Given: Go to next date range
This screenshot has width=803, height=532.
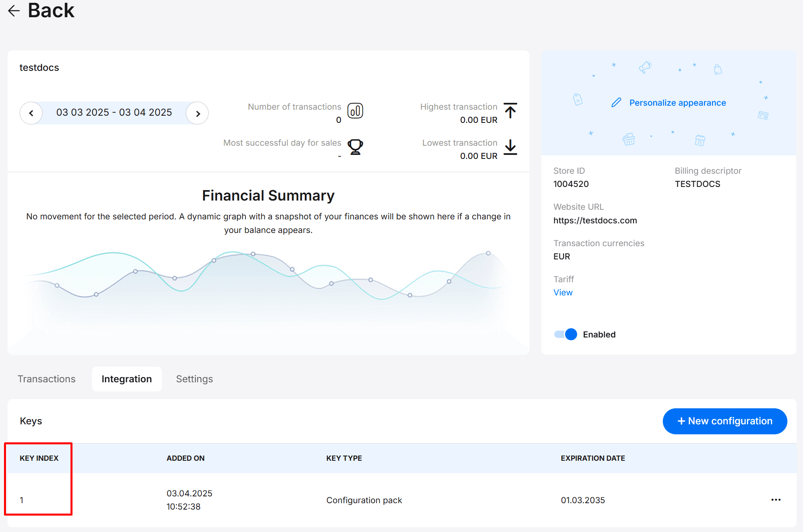Looking at the screenshot, I should click(x=197, y=113).
